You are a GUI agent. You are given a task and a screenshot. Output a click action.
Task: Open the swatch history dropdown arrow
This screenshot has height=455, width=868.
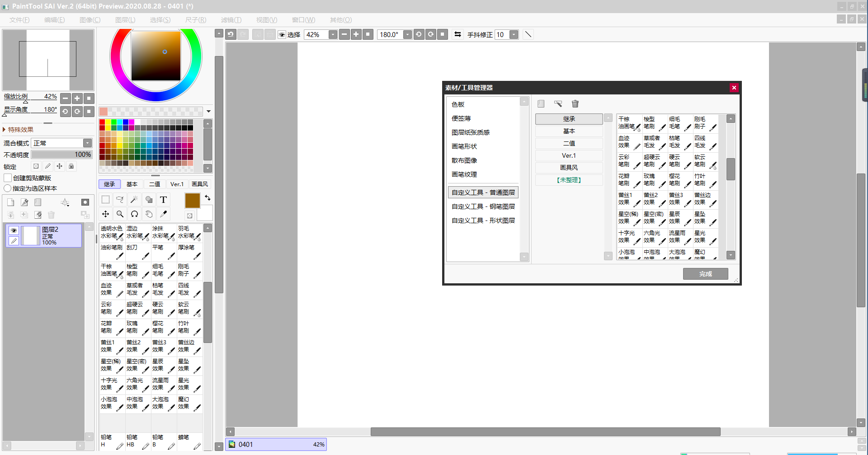(208, 111)
